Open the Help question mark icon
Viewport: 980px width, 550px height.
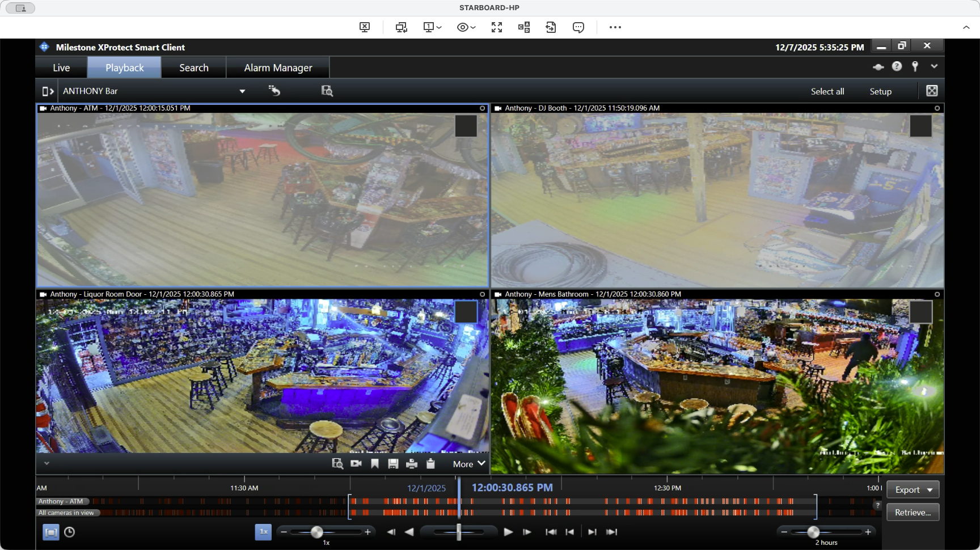click(897, 66)
